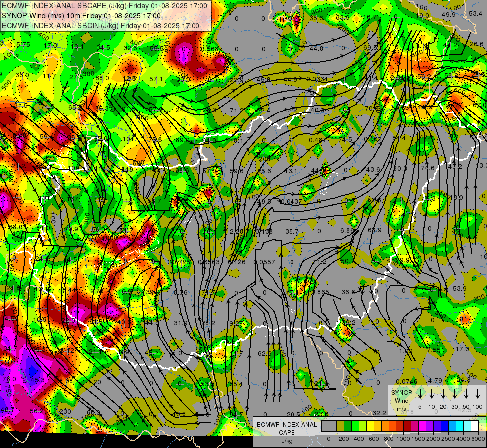Click the 20 m/s wind legend arrow
This screenshot has width=487, height=448.
[x=443, y=394]
